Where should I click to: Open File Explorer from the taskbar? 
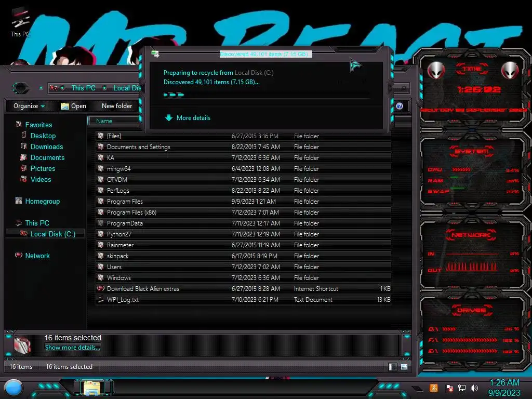92,388
